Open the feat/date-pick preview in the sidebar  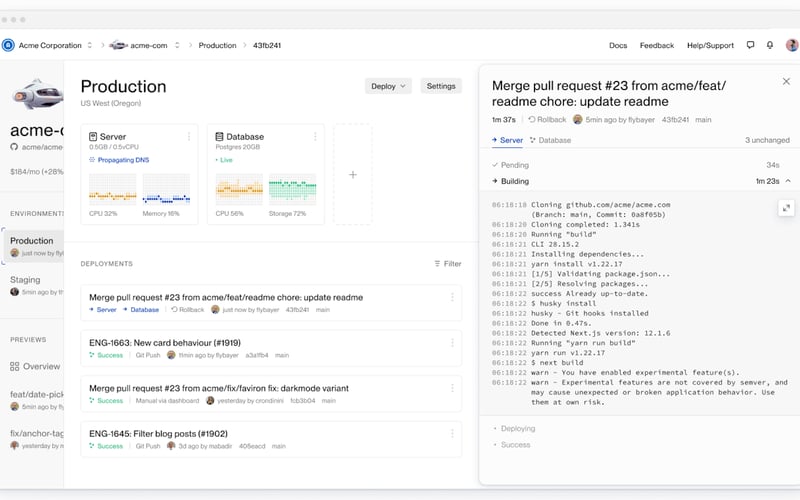(x=36, y=400)
